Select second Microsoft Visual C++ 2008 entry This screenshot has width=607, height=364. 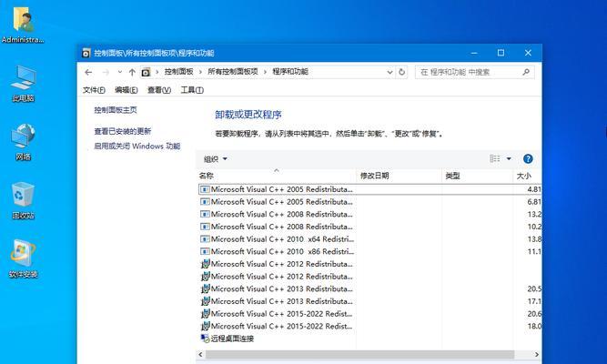(x=369, y=227)
